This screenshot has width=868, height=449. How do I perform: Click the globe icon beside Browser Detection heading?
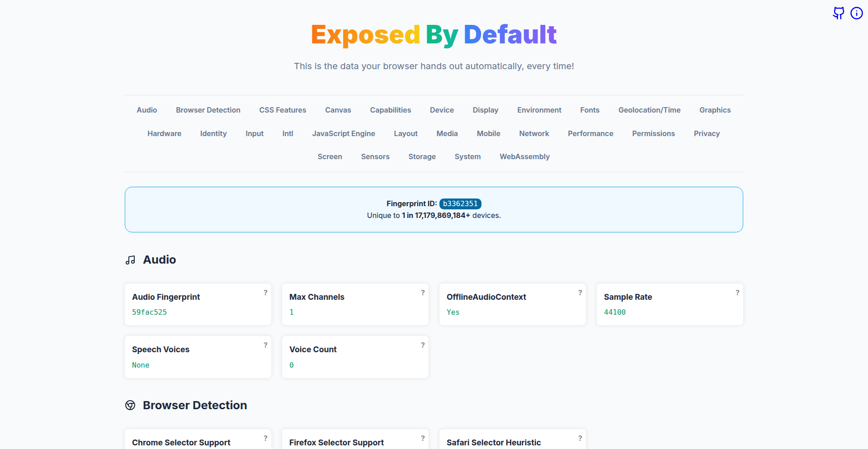click(x=130, y=405)
